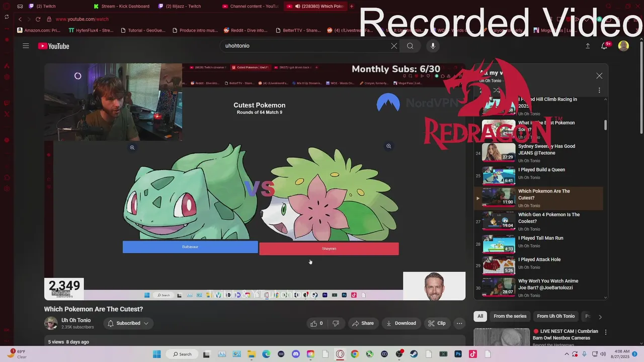Dislike the video with thumbs down
Screen dimensions: 644x362
tap(336, 323)
